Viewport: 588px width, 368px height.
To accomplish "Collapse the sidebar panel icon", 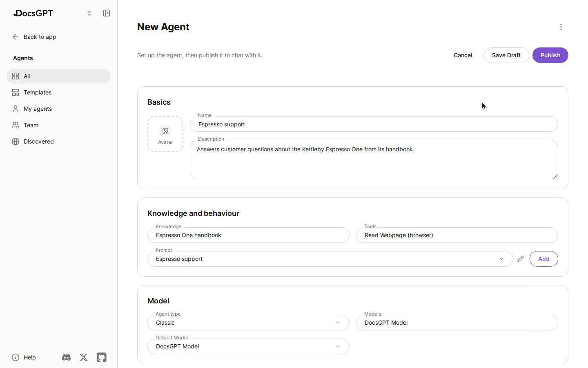I will pyautogui.click(x=107, y=13).
